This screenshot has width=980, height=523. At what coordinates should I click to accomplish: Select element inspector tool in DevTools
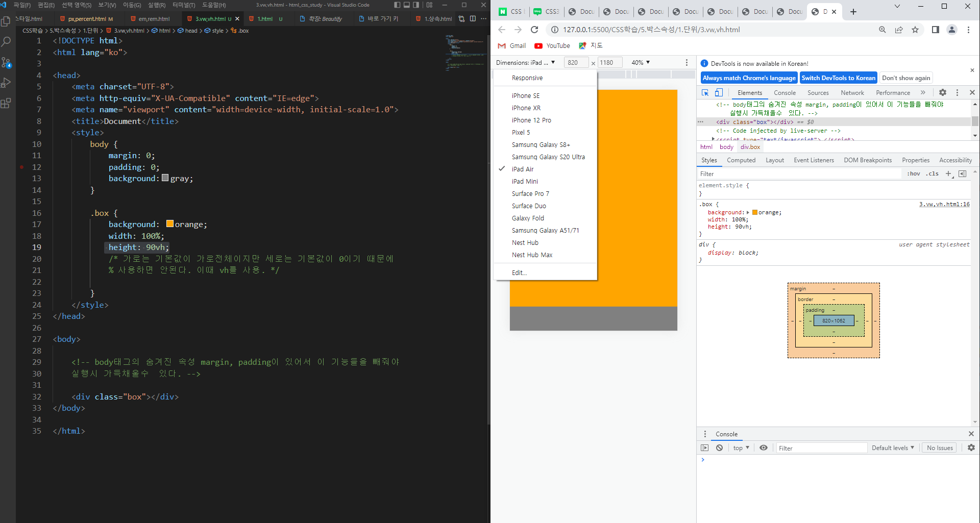pyautogui.click(x=705, y=92)
